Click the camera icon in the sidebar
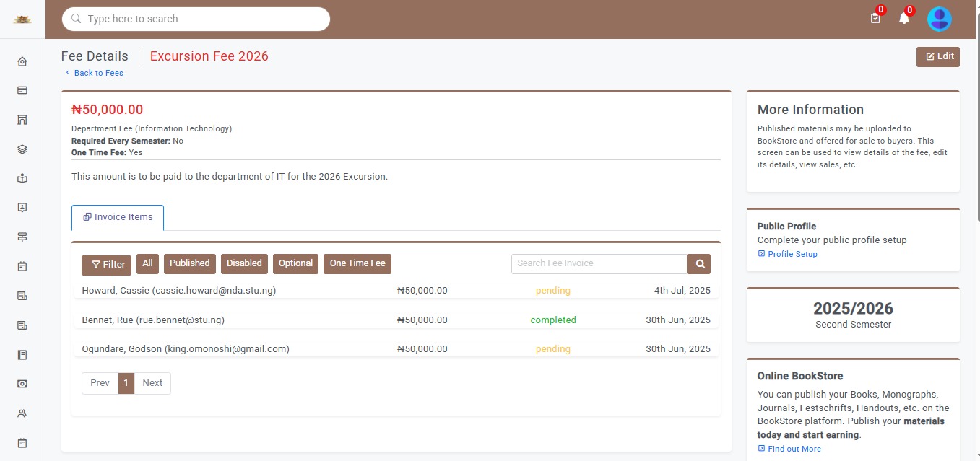The height and width of the screenshot is (461, 980). (x=22, y=384)
